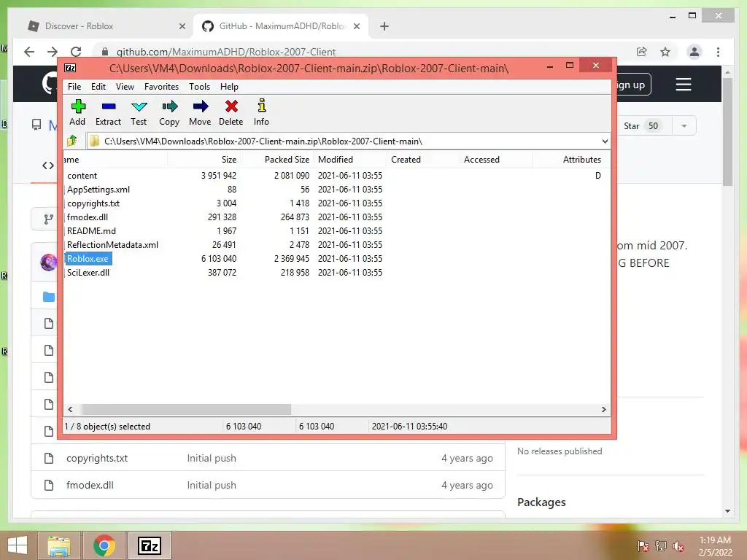The height and width of the screenshot is (560, 747).
Task: Click Initial push commit for copyrights.txt
Action: coord(212,458)
